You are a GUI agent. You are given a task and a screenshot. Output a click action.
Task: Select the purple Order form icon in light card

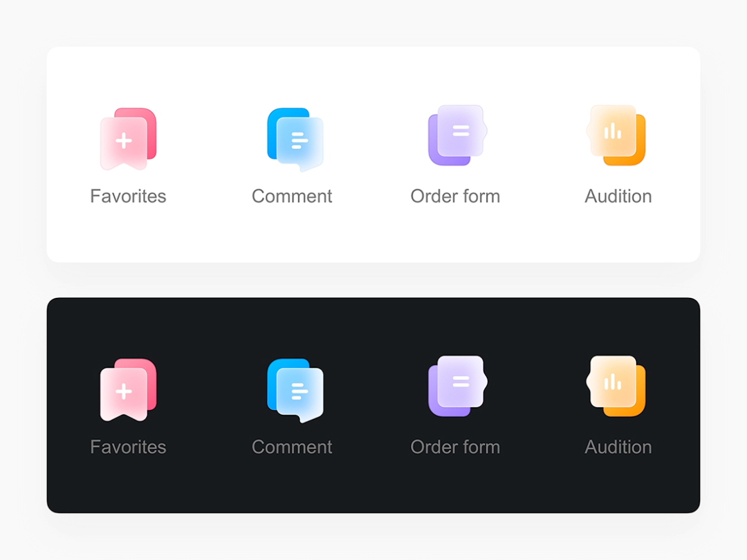click(x=456, y=136)
